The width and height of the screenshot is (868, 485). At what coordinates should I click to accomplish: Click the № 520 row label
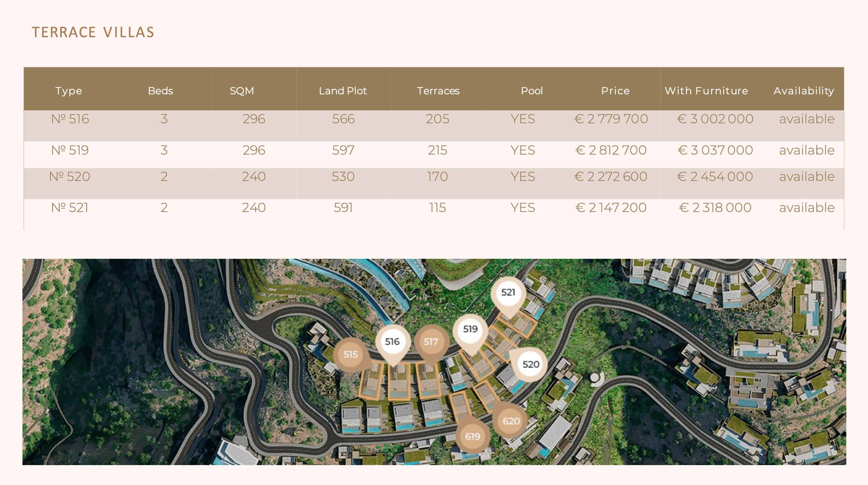pos(69,177)
